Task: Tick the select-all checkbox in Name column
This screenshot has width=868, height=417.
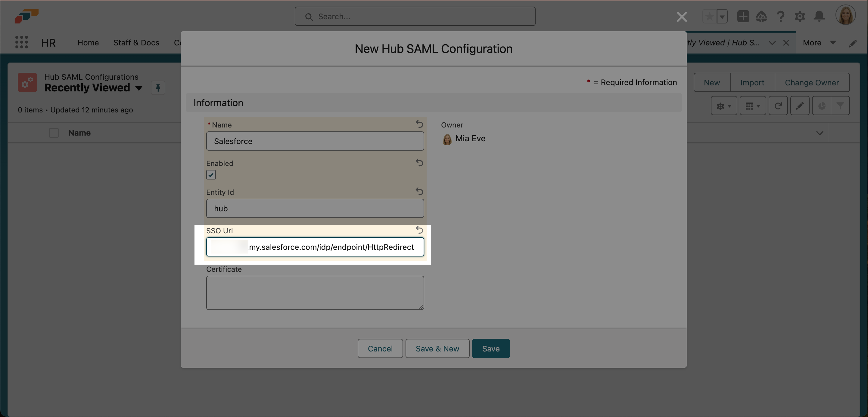Action: click(x=54, y=133)
